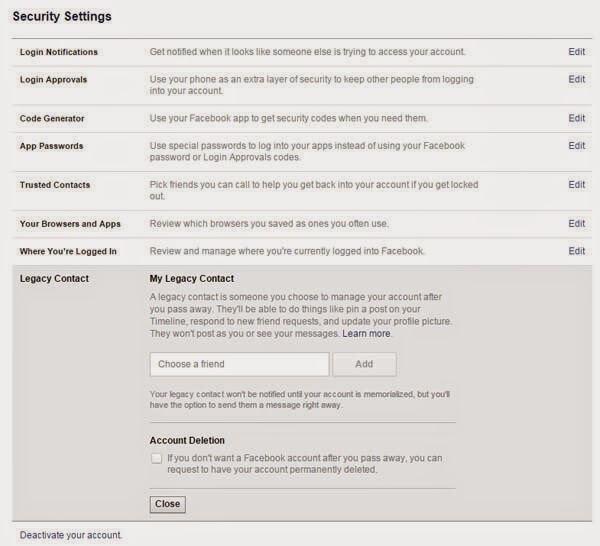
Task: Edit Your Browsers and Apps setting
Action: pyautogui.click(x=576, y=224)
